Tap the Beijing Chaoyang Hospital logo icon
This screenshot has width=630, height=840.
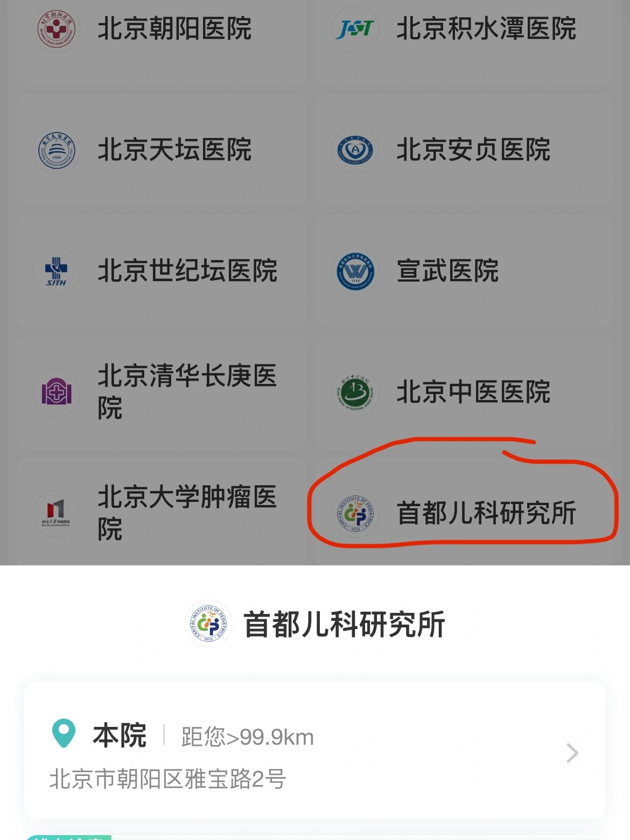57,29
